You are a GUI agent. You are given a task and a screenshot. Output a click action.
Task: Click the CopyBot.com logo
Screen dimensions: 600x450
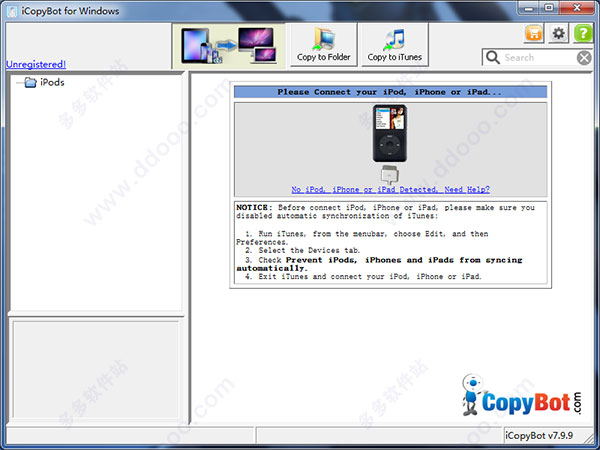(x=522, y=395)
